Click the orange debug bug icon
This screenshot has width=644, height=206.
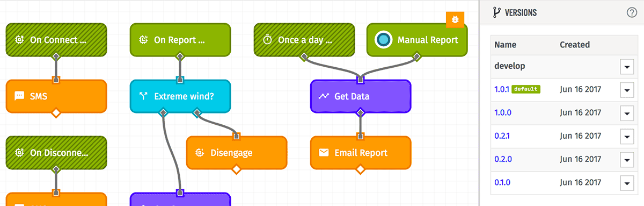pyautogui.click(x=455, y=20)
